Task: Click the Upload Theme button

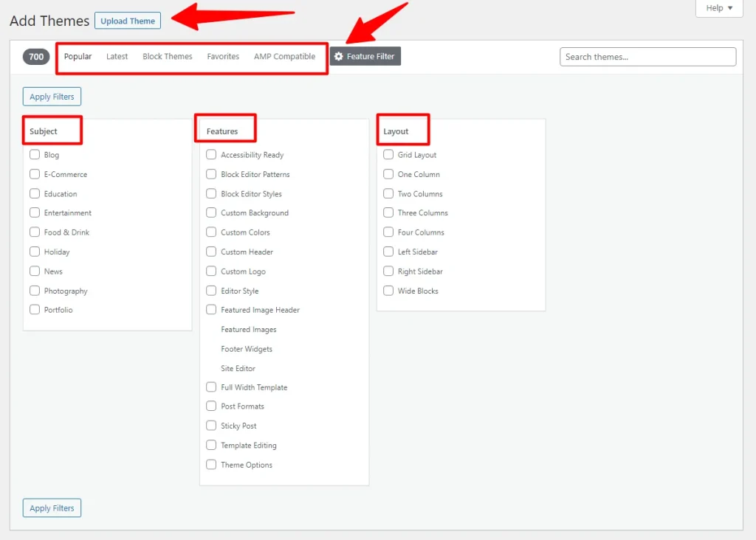Action: 127,20
